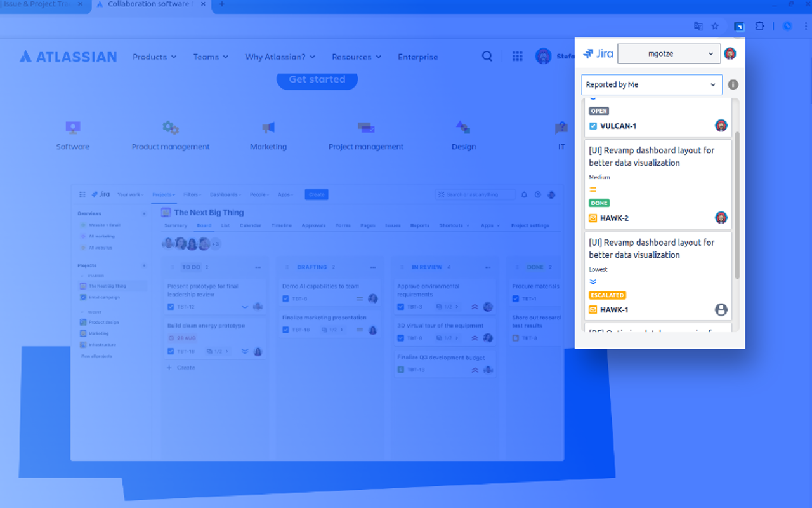
Task: Open the Enterprise menu item
Action: [x=418, y=57]
